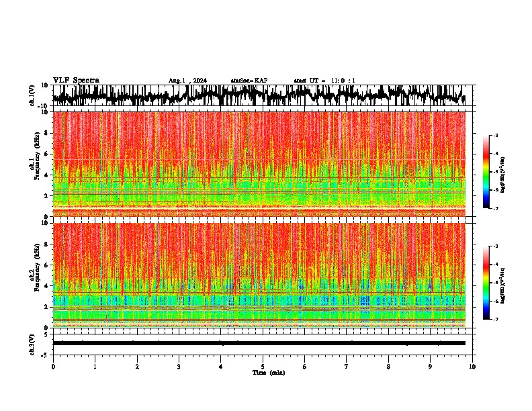Click time axis tick label "3"
Screen dimensions: 532x411
(x=179, y=367)
